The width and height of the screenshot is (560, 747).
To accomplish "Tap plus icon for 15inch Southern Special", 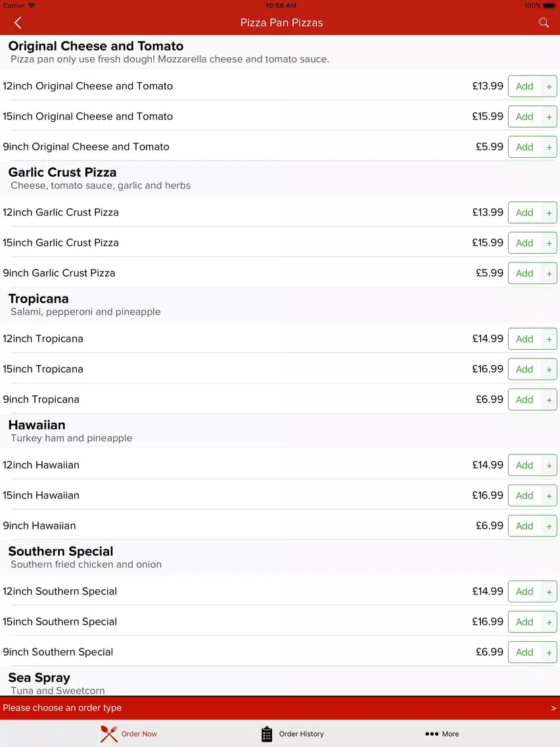I will [549, 621].
